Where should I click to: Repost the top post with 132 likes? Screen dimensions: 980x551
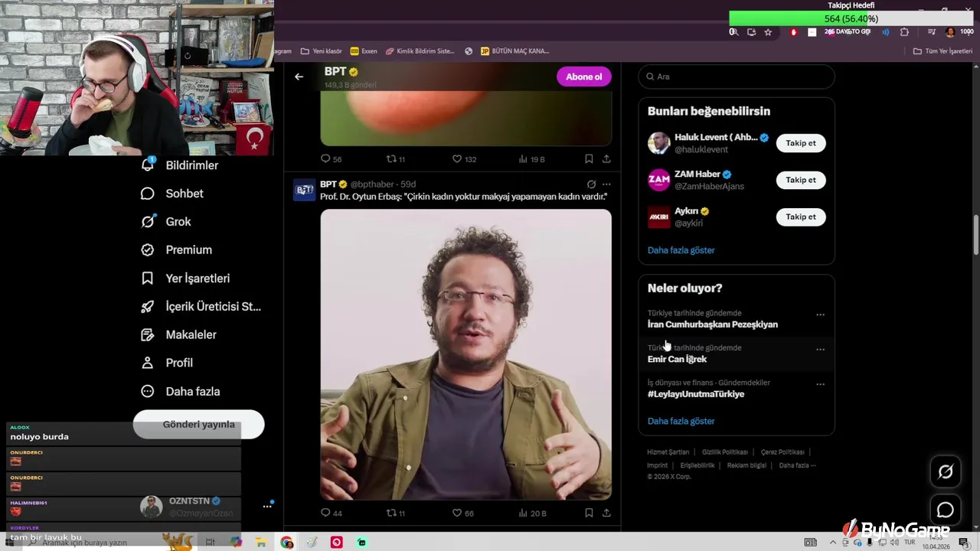click(x=396, y=159)
